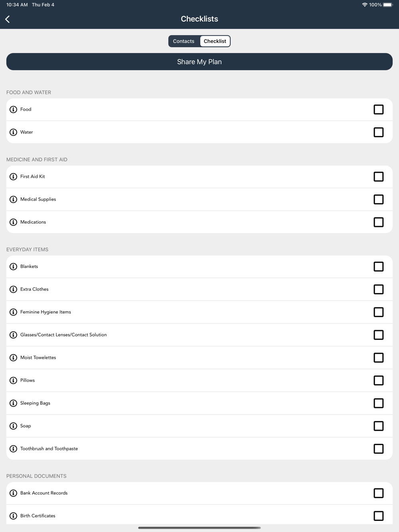
Task: Select the Moist Towelettes label text
Action: (38, 357)
